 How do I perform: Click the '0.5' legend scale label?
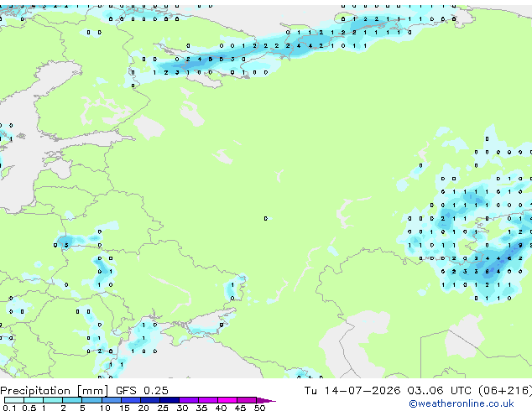point(29,408)
